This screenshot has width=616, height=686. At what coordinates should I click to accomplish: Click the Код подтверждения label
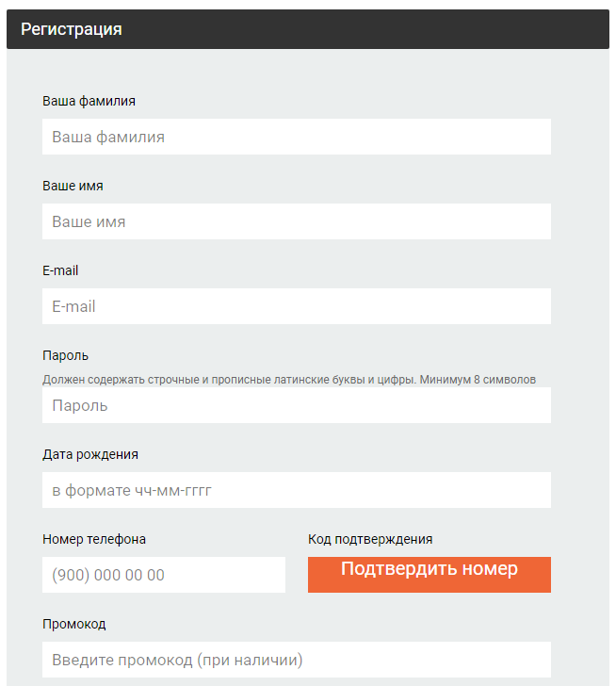click(x=370, y=539)
